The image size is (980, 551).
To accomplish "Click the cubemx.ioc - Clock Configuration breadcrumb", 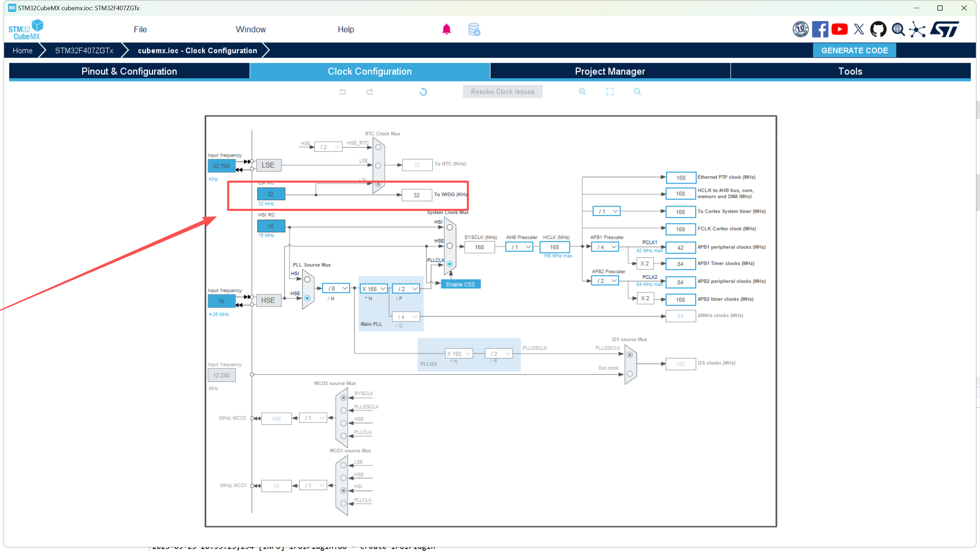I will [197, 51].
